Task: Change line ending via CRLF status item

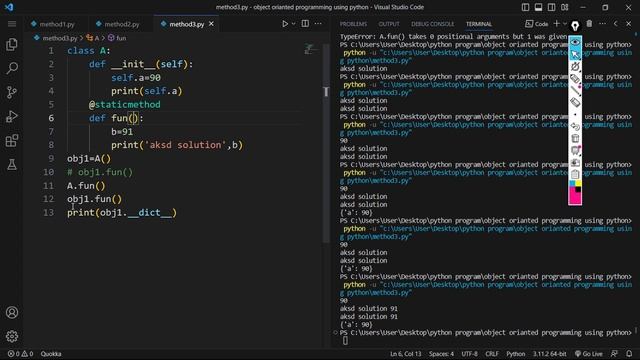Action: [x=492, y=354]
